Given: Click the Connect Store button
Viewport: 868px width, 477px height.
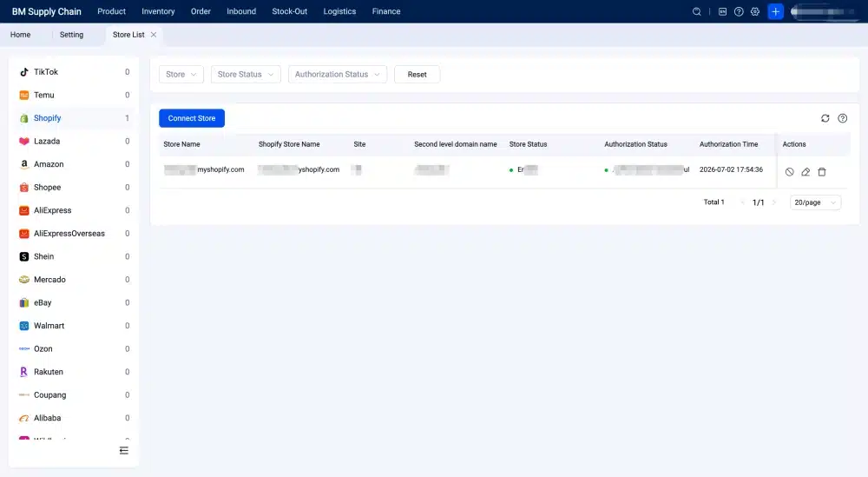Looking at the screenshot, I should 192,118.
